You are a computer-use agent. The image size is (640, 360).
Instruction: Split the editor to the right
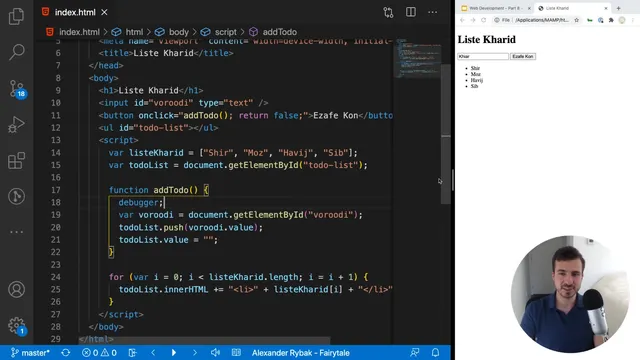(x=411, y=12)
